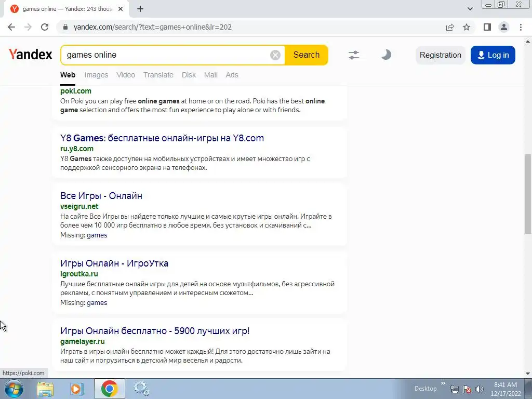The height and width of the screenshot is (399, 532).
Task: Open the Mail tab
Action: pos(211,75)
